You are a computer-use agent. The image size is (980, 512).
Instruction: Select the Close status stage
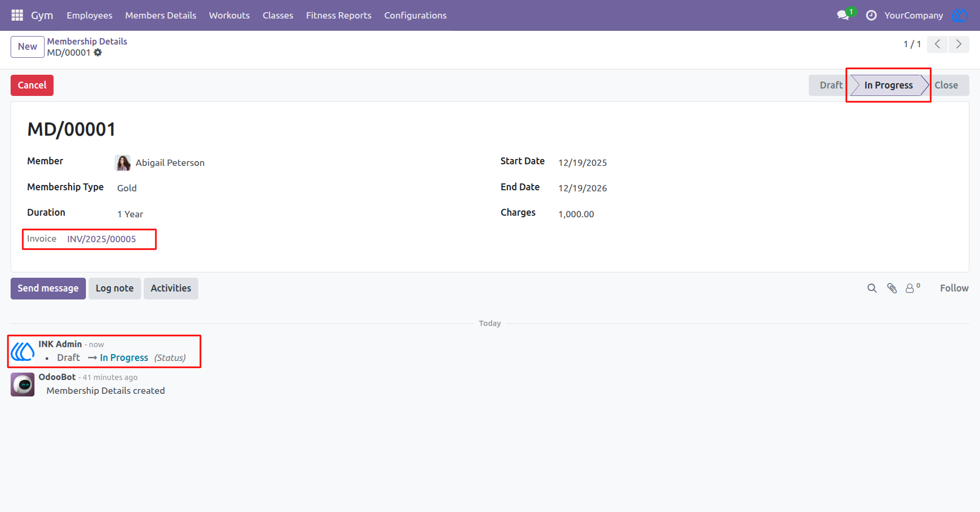pyautogui.click(x=947, y=85)
